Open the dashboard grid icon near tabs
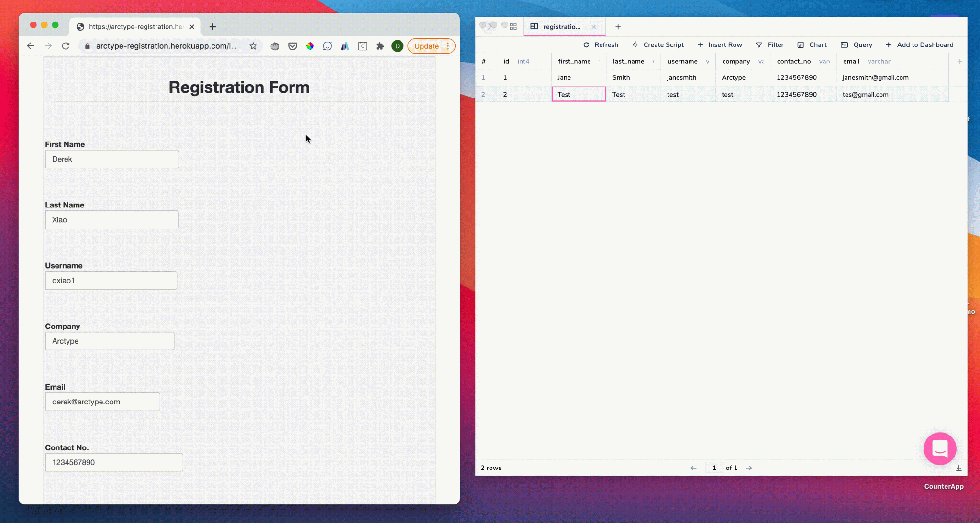The height and width of the screenshot is (523, 980). coord(512,26)
